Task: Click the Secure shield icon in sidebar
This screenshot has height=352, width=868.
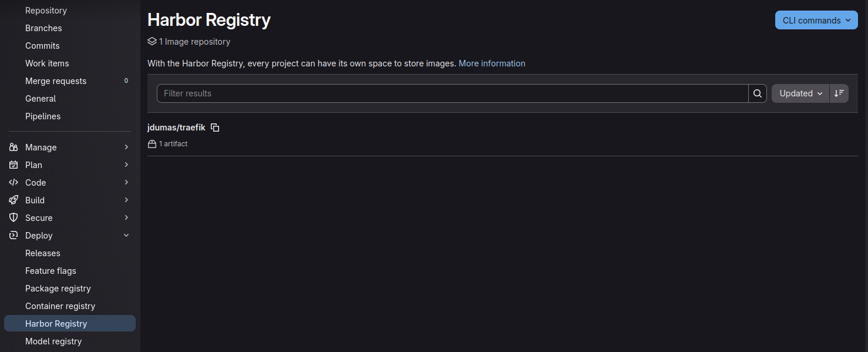Action: click(14, 218)
